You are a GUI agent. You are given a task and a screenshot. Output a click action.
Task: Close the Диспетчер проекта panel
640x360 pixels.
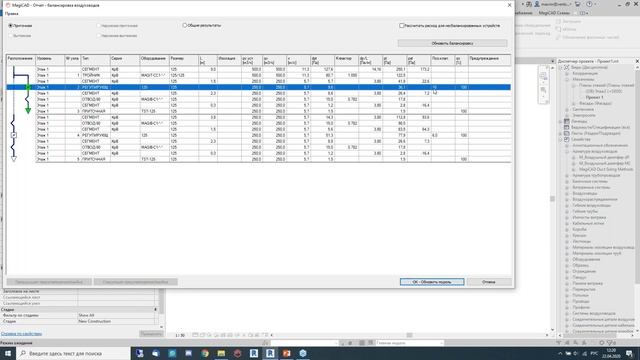(x=637, y=61)
